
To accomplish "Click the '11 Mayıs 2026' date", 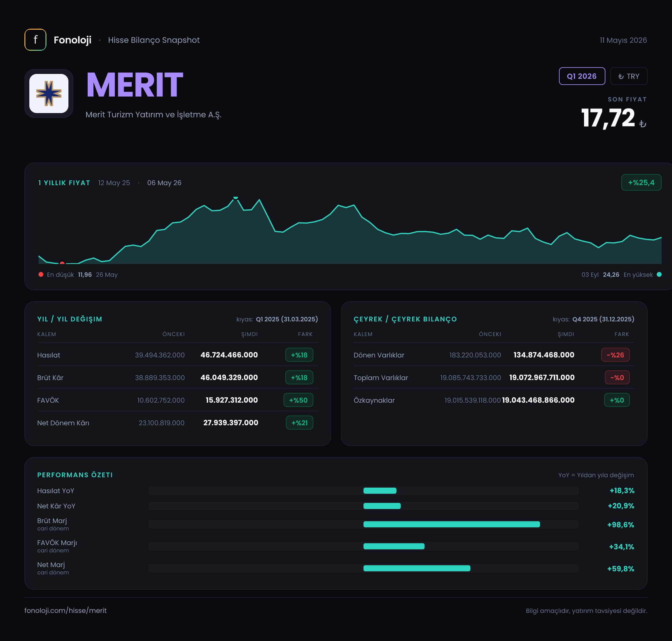I will coord(623,40).
